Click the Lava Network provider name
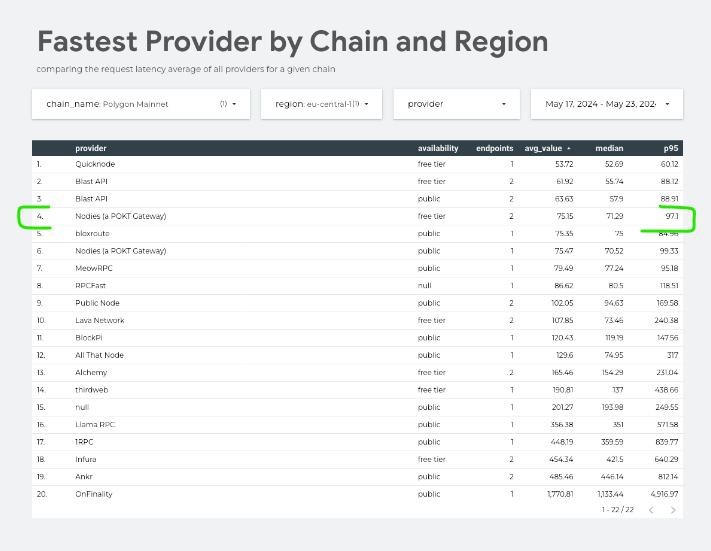711x551 pixels. pyautogui.click(x=100, y=320)
